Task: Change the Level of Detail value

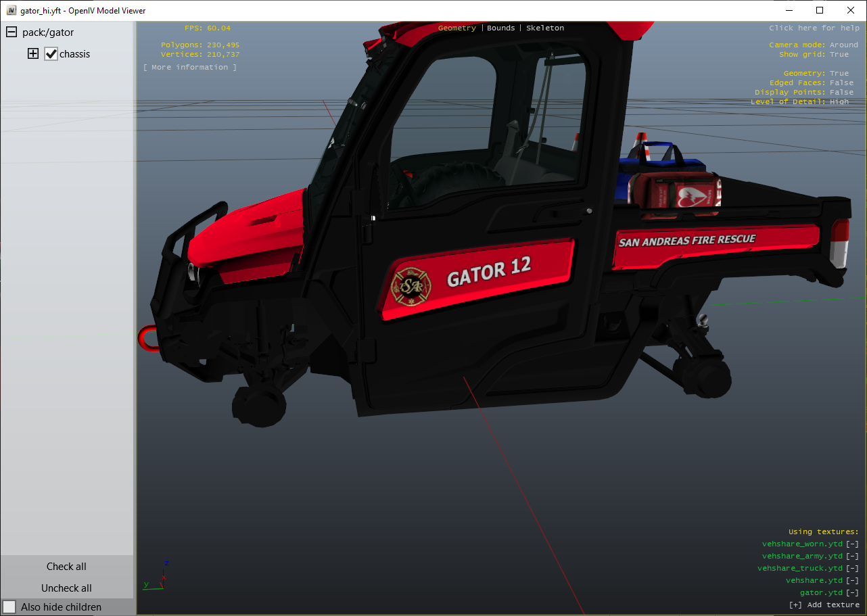Action: [839, 101]
